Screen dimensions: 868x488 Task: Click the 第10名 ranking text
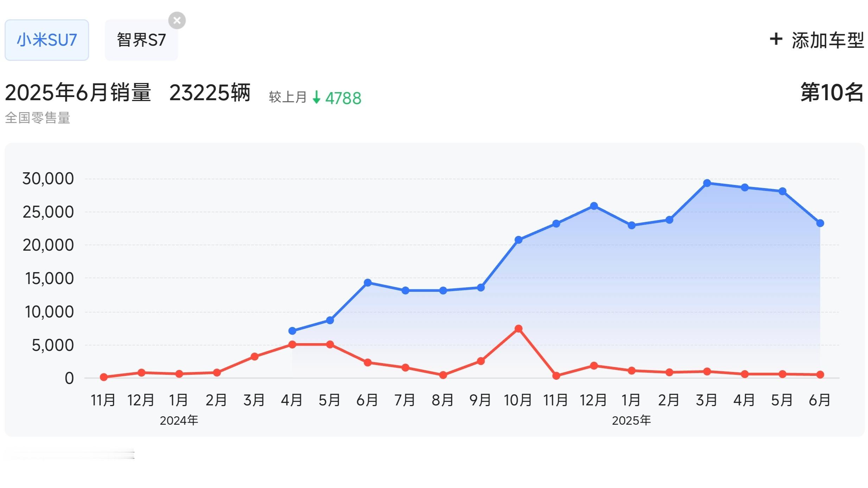click(832, 92)
